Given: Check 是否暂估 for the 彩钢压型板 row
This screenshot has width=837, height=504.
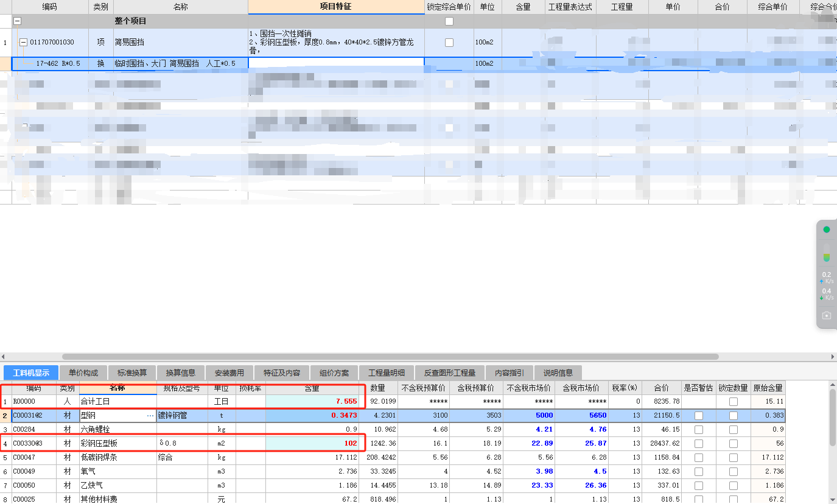Looking at the screenshot, I should (698, 444).
